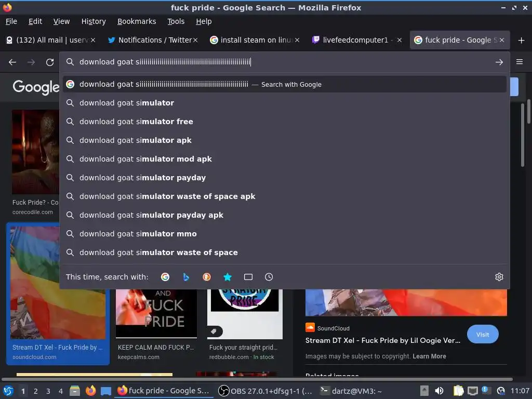Click the go arrow in the address bar
Image resolution: width=532 pixels, height=399 pixels.
click(x=499, y=62)
